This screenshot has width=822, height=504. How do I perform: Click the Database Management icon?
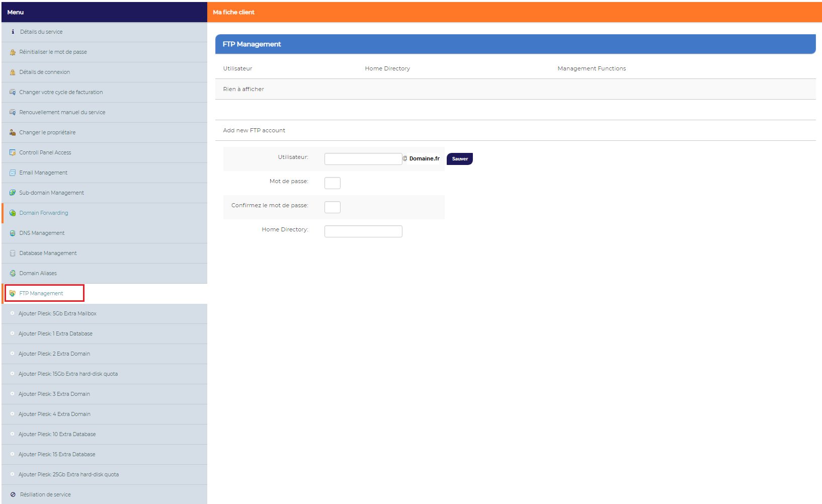(x=13, y=253)
